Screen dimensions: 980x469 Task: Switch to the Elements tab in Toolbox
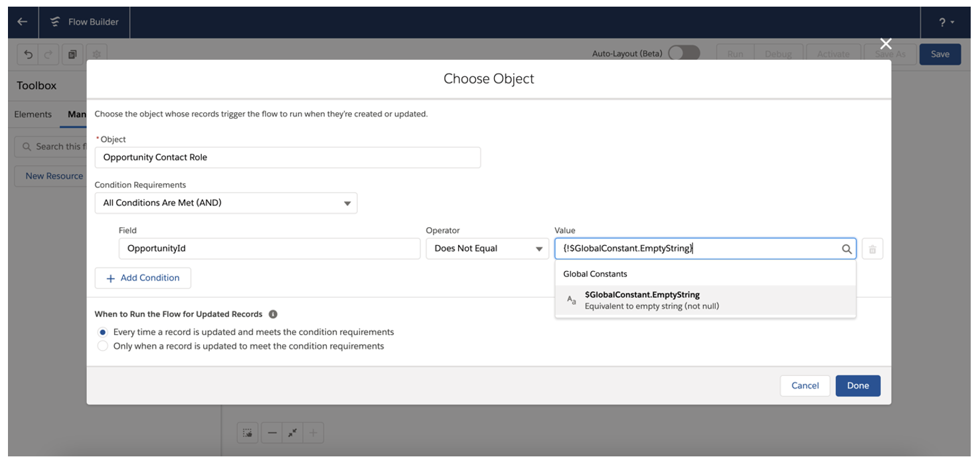pos(33,114)
